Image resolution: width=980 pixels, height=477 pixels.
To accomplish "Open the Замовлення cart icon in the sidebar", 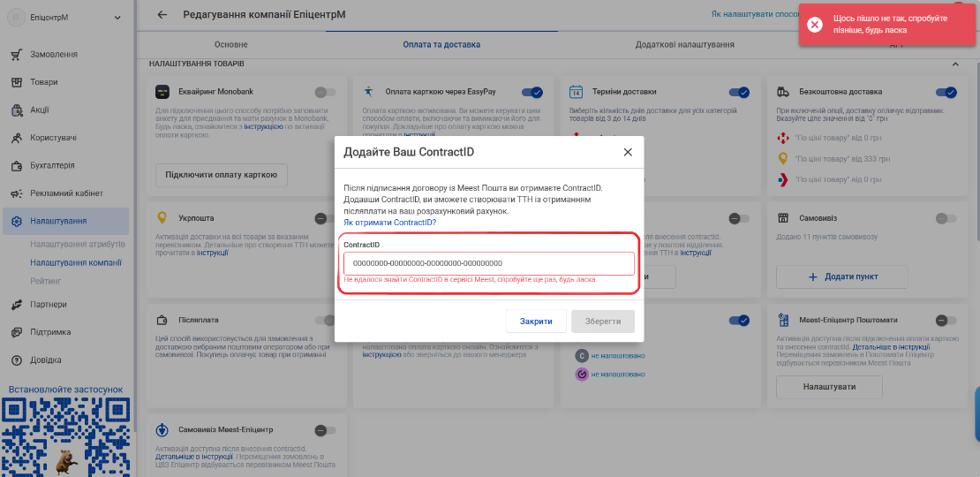I will 17,55.
